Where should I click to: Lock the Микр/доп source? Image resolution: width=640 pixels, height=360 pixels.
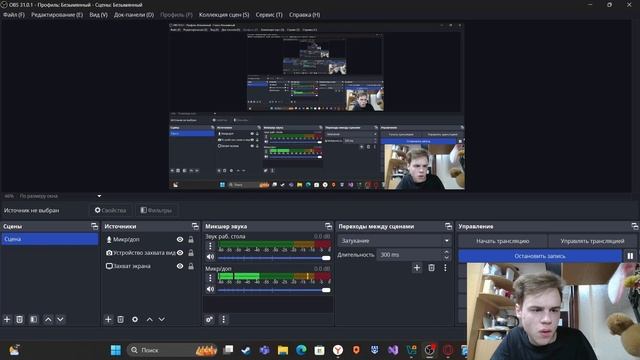(191, 240)
